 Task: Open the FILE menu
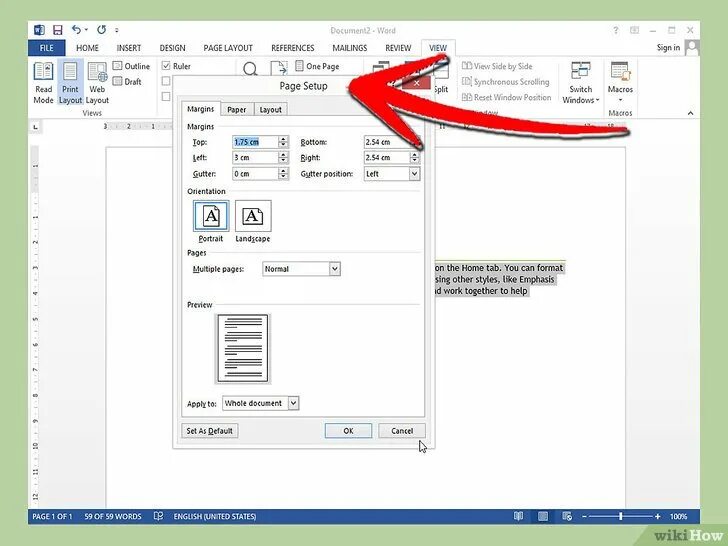click(46, 48)
